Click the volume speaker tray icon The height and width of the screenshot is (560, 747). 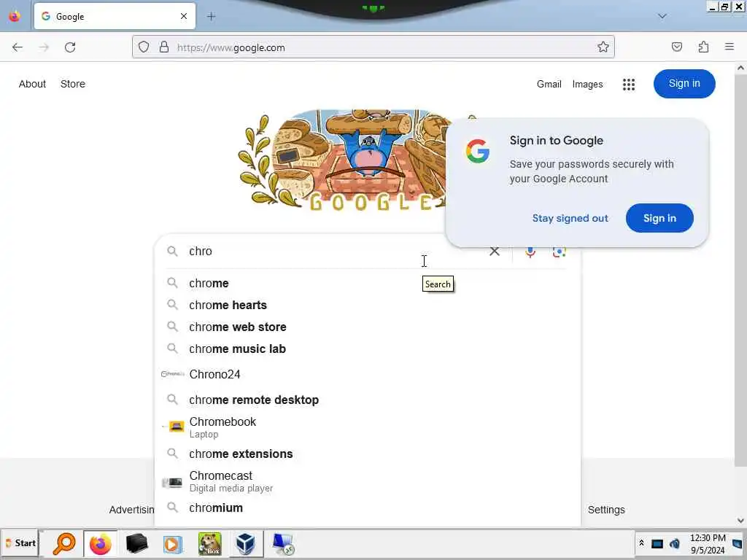pyautogui.click(x=674, y=543)
